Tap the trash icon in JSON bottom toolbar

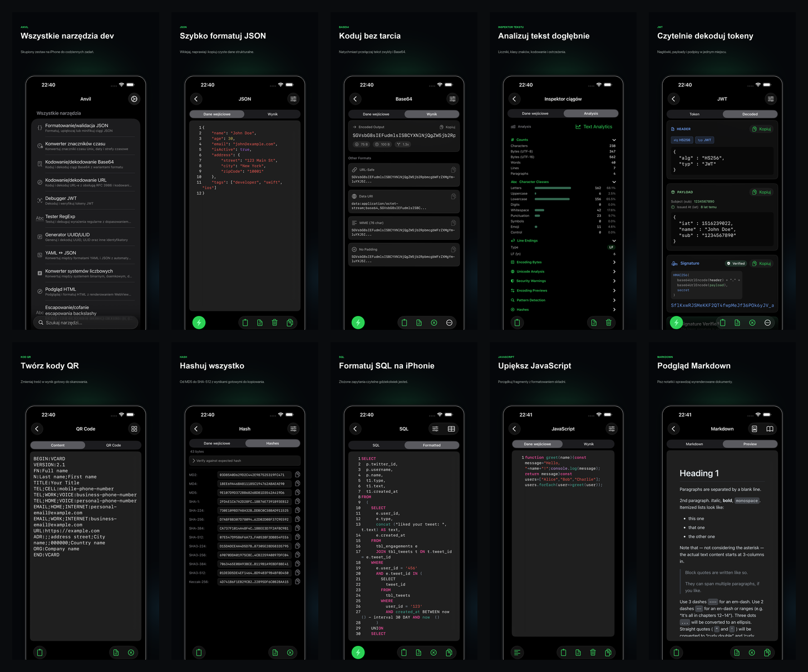(274, 323)
